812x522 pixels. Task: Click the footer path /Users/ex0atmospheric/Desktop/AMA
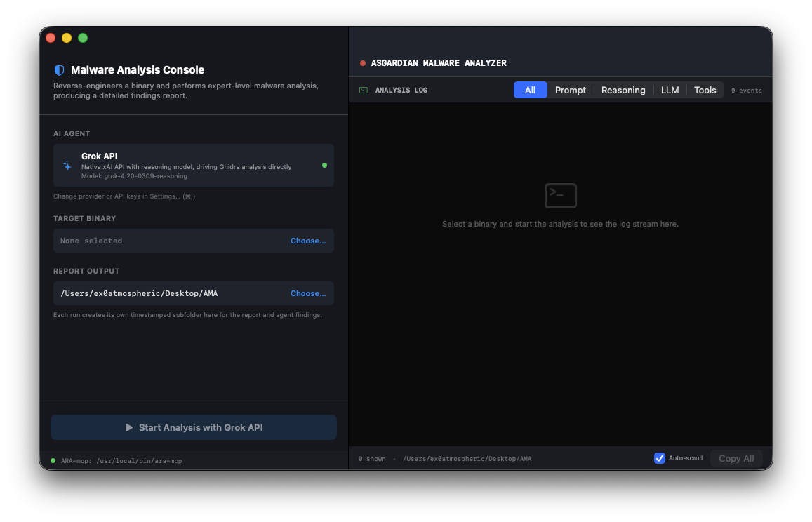tap(467, 459)
